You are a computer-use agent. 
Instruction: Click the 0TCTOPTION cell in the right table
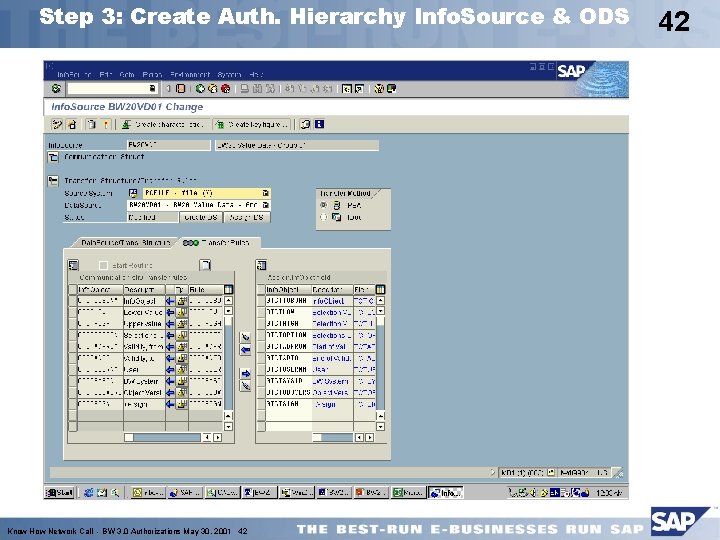[288, 335]
